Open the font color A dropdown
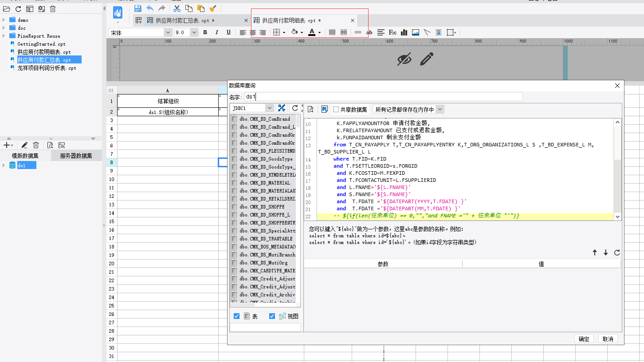The image size is (644, 362). 319,32
